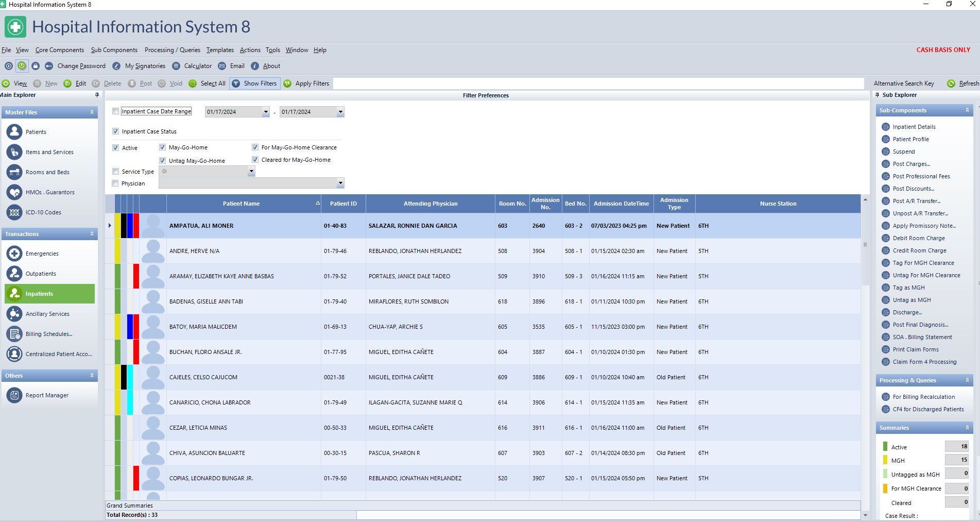Open HMOs . Guarantors icon
This screenshot has width=980, height=522.
coord(14,192)
